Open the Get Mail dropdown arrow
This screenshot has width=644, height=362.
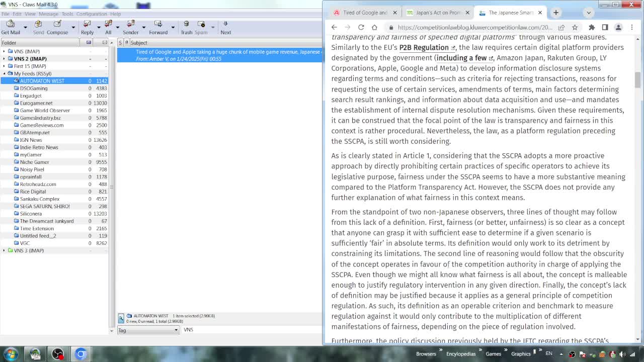[25, 27]
